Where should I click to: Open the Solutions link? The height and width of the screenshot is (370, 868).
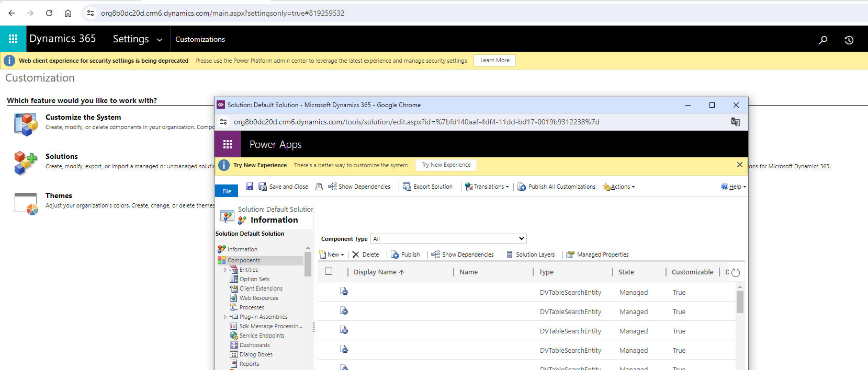click(62, 156)
